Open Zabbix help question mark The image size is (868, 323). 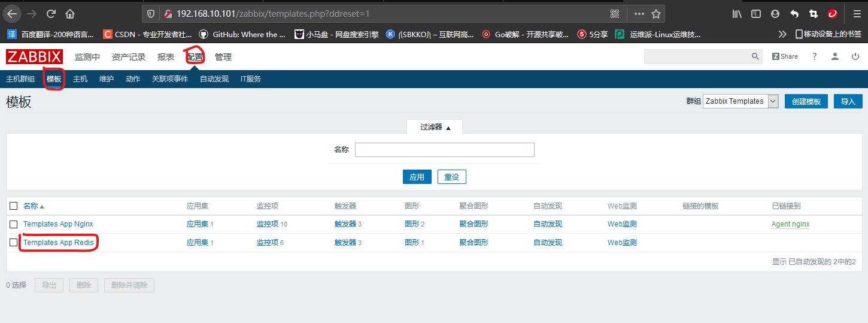point(814,56)
